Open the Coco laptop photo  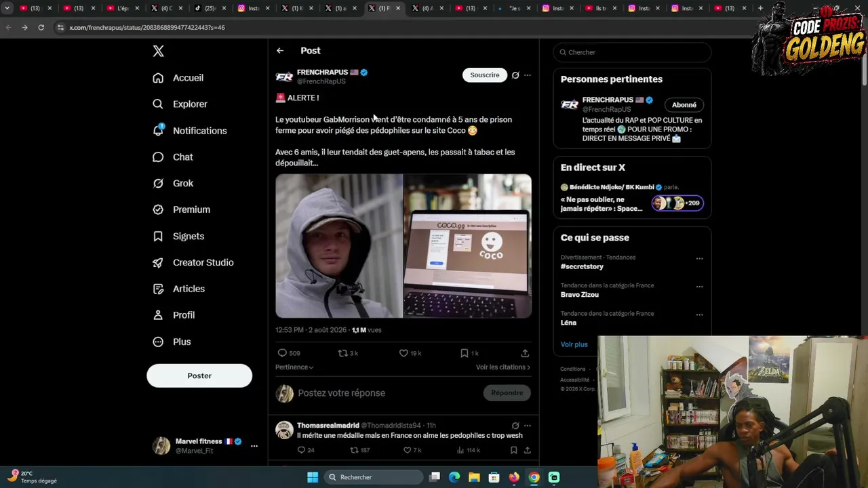(468, 246)
